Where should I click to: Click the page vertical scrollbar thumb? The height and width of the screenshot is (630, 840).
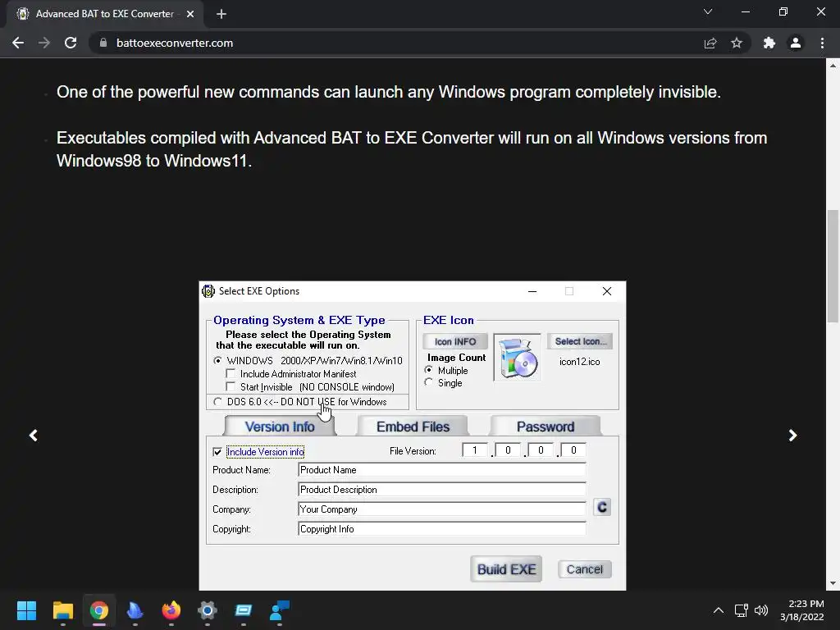click(833, 267)
